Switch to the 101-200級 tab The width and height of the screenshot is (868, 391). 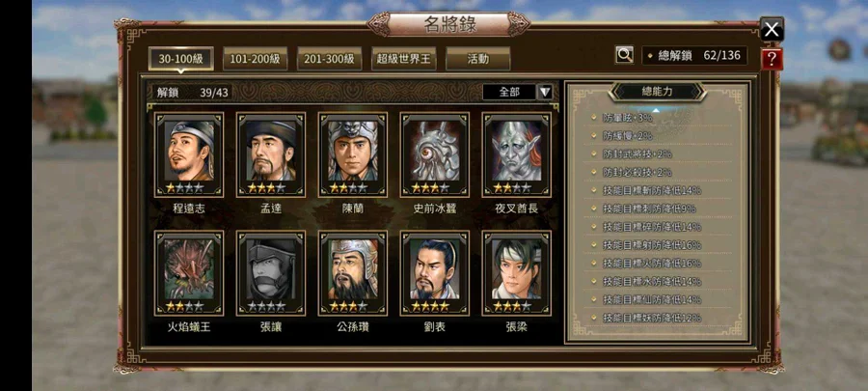click(x=256, y=59)
